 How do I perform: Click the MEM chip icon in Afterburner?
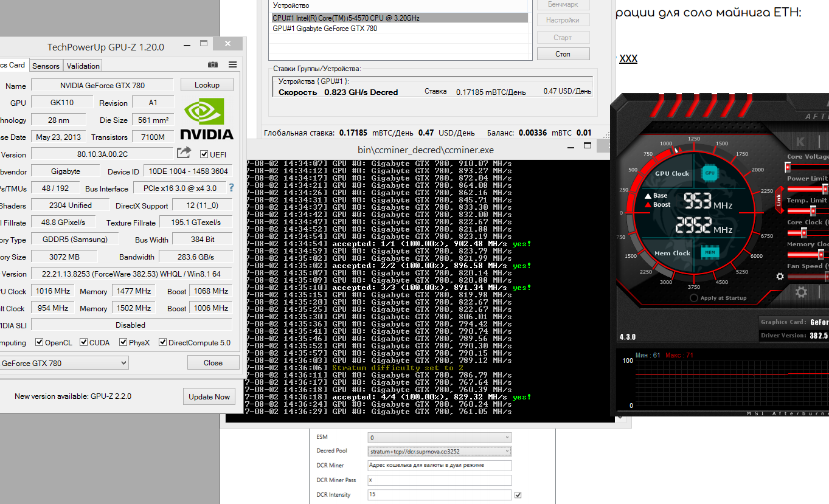click(x=709, y=252)
